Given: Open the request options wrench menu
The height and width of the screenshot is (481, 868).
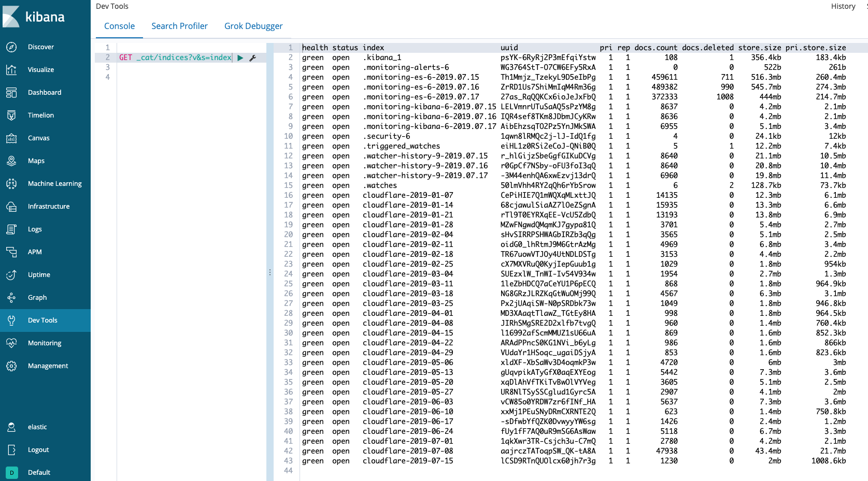Looking at the screenshot, I should click(x=252, y=58).
